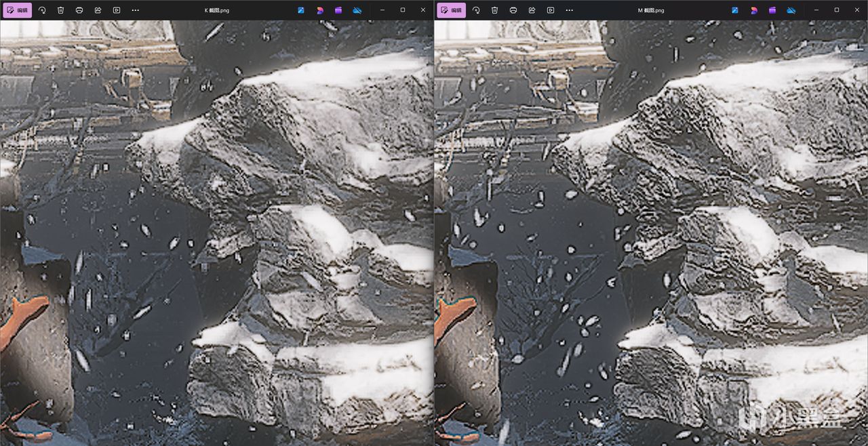Open Designer icon in M 截图.png window

pos(753,10)
